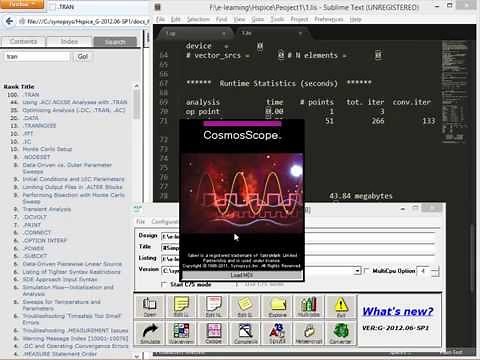480x360 pixels.
Task: Click the Explore folder icon
Action: [277, 306]
